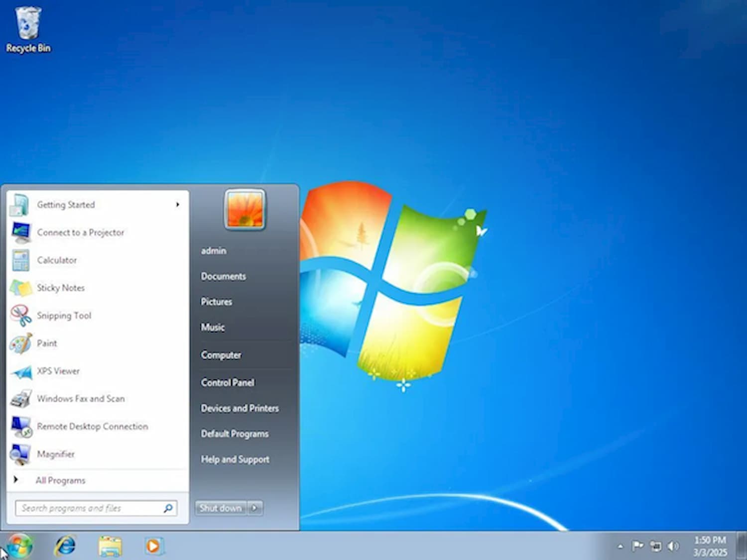Expand All Programs list
This screenshot has height=560, width=747.
click(x=60, y=480)
